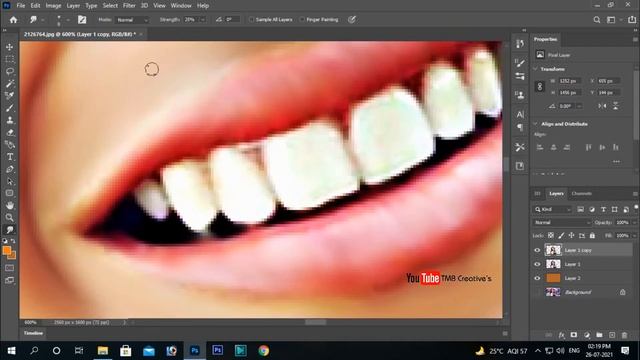Screen dimensions: 640x360
Task: Collapse the Transform section
Action: 536,69
